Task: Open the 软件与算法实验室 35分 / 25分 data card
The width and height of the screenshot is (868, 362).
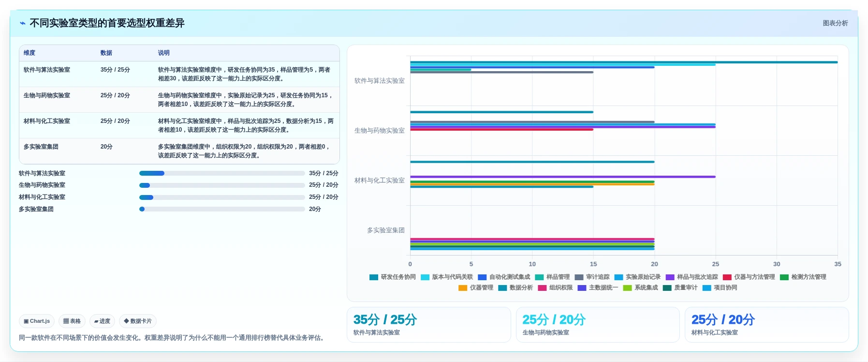Action: click(429, 325)
